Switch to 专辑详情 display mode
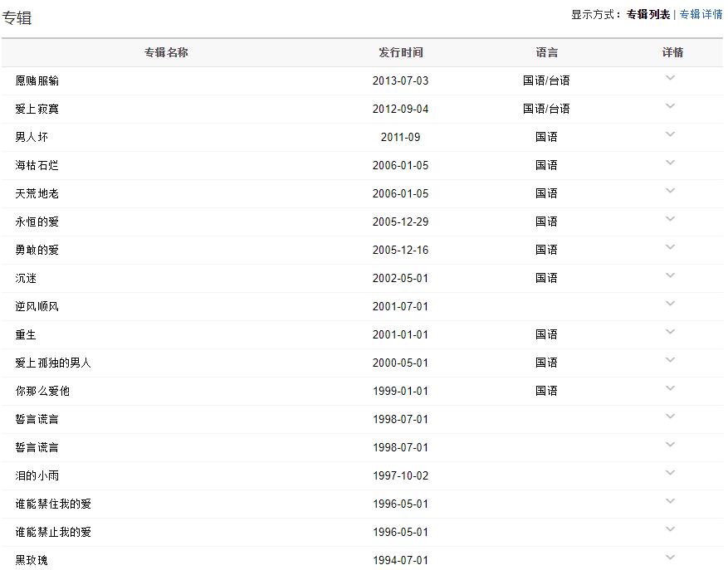This screenshot has height=570, width=728. [x=701, y=14]
